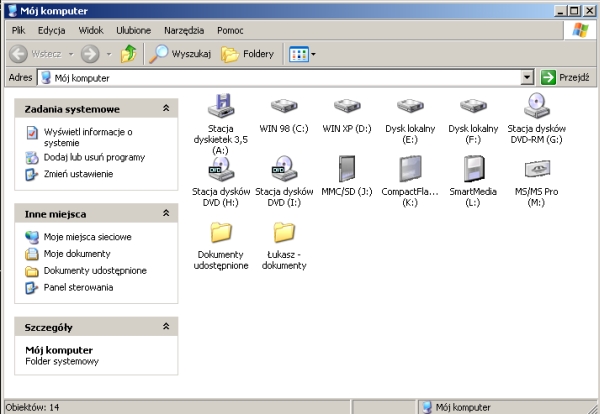Open the Back button history dropdown arrow
The width and height of the screenshot is (600, 414).
(71, 54)
